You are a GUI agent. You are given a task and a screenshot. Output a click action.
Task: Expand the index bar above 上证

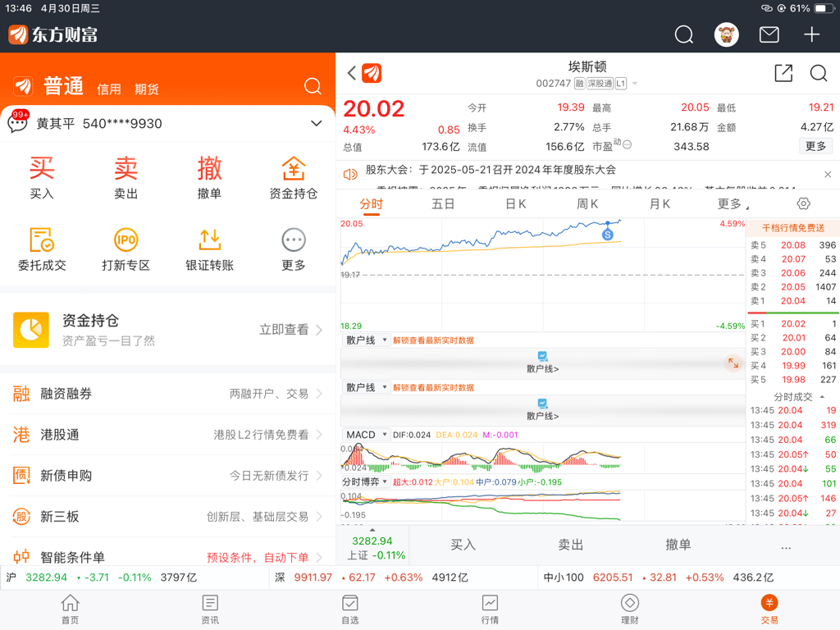pyautogui.click(x=372, y=530)
